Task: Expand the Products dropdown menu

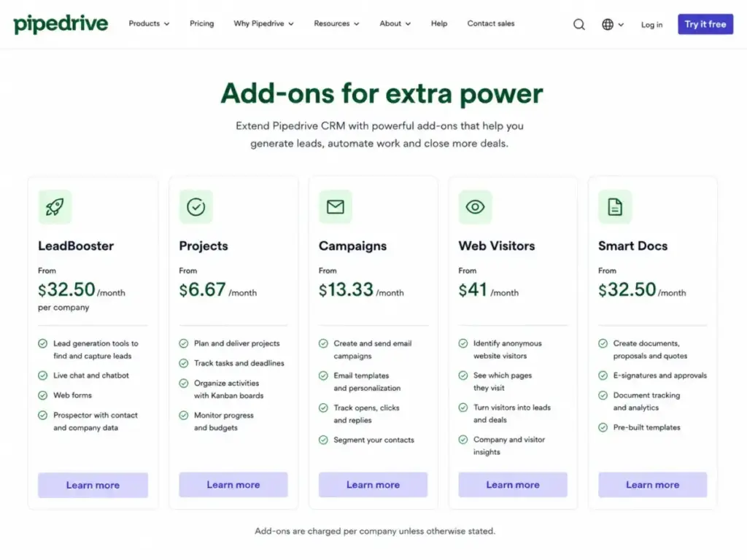Action: pos(149,23)
